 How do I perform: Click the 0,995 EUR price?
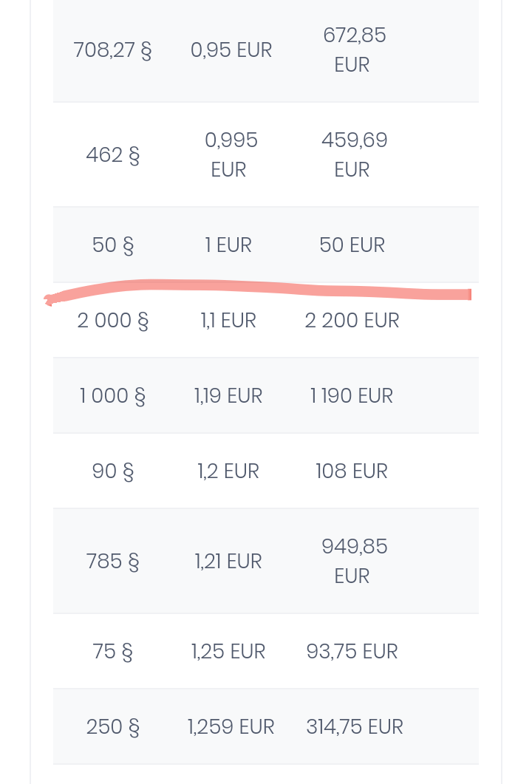[x=231, y=155]
